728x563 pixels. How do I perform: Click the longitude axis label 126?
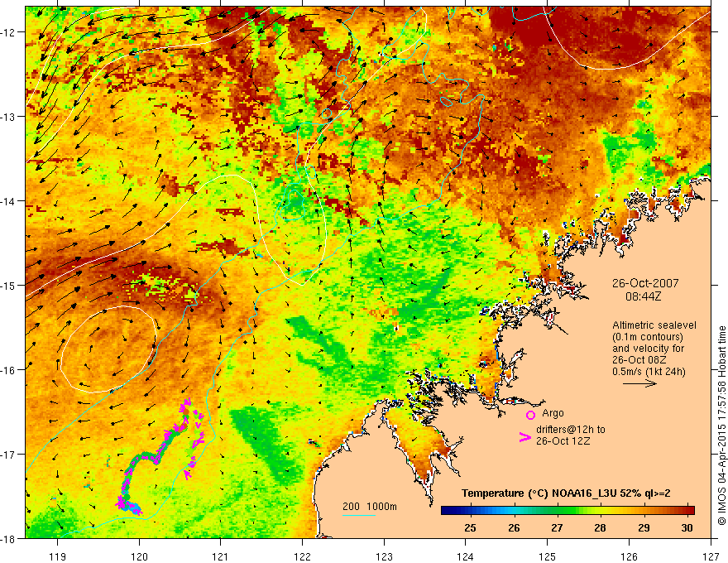tap(629, 556)
